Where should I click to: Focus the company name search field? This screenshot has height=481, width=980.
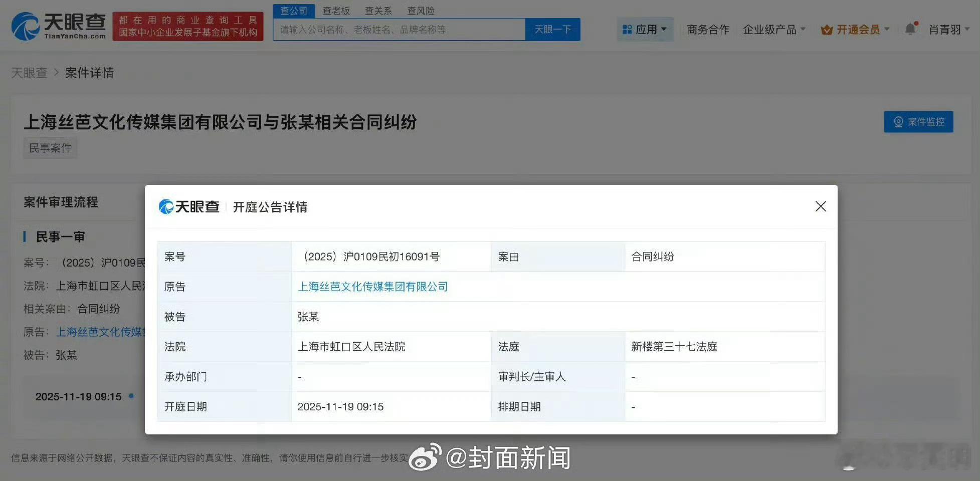[399, 30]
